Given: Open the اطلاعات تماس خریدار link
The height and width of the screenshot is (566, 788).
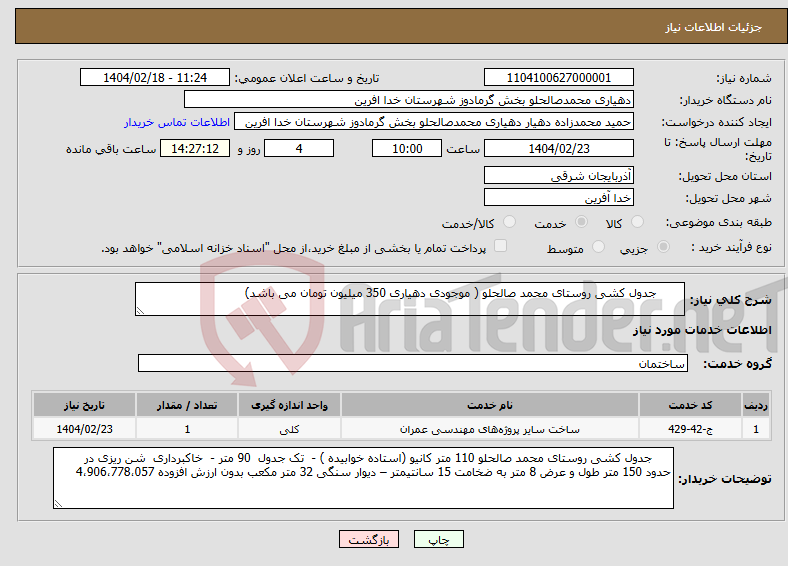Looking at the screenshot, I should (x=177, y=122).
